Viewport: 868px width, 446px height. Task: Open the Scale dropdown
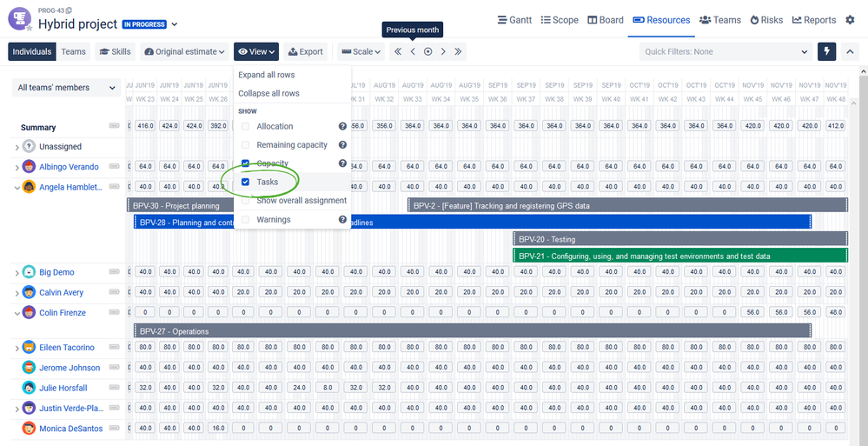(x=361, y=51)
